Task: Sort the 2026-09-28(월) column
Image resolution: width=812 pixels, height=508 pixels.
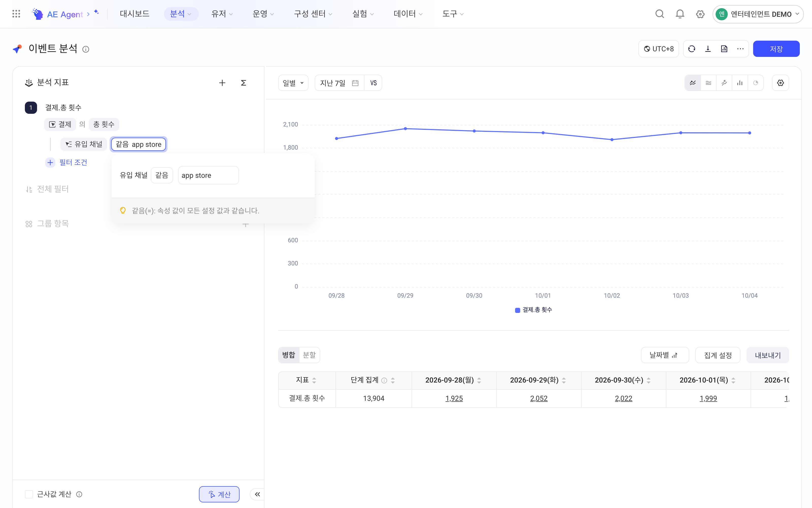Action: click(479, 380)
